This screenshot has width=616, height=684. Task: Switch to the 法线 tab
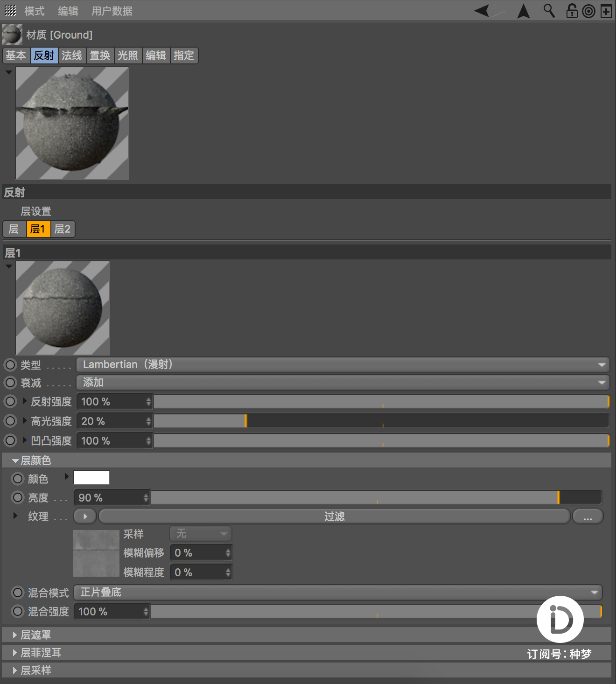72,56
